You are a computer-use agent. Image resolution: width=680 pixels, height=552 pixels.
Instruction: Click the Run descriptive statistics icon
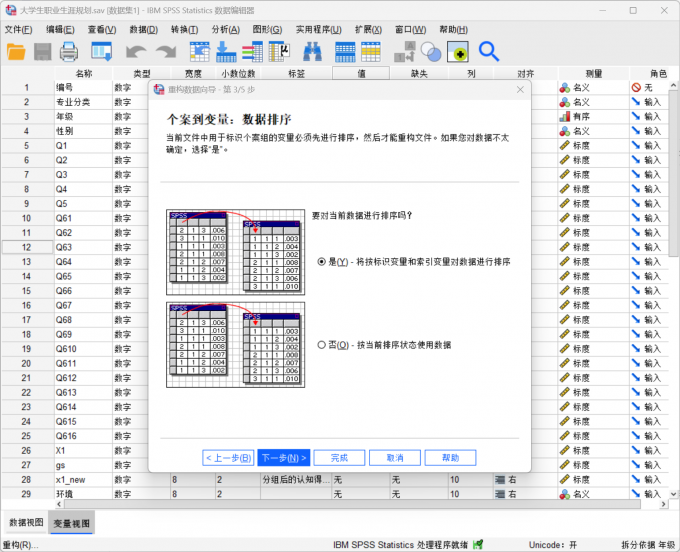pos(279,52)
